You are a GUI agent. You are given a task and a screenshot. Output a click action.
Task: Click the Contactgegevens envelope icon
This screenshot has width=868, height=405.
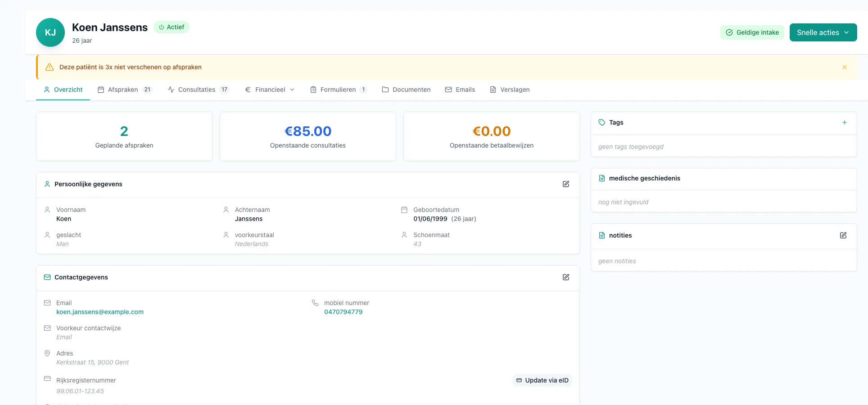tap(47, 277)
